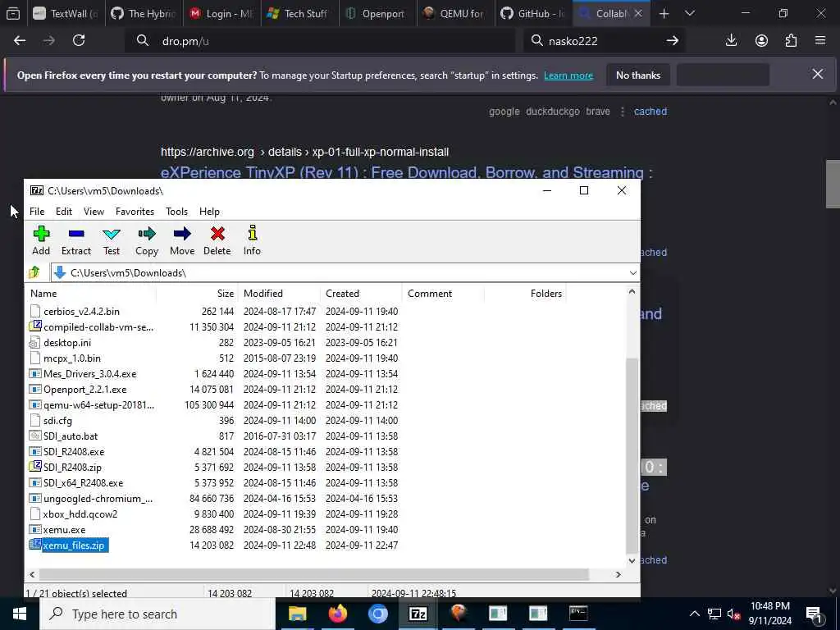
Task: Select ungoogled-chromium file
Action: 98,498
